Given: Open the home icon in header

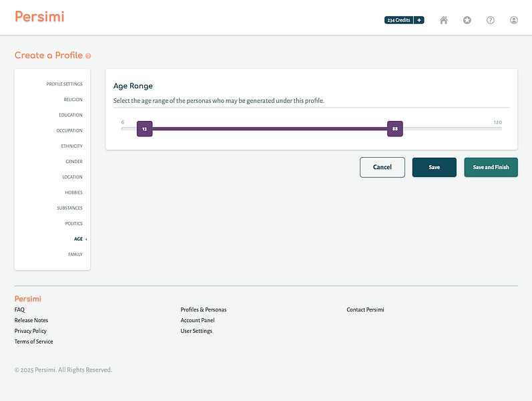Looking at the screenshot, I should [x=443, y=21].
